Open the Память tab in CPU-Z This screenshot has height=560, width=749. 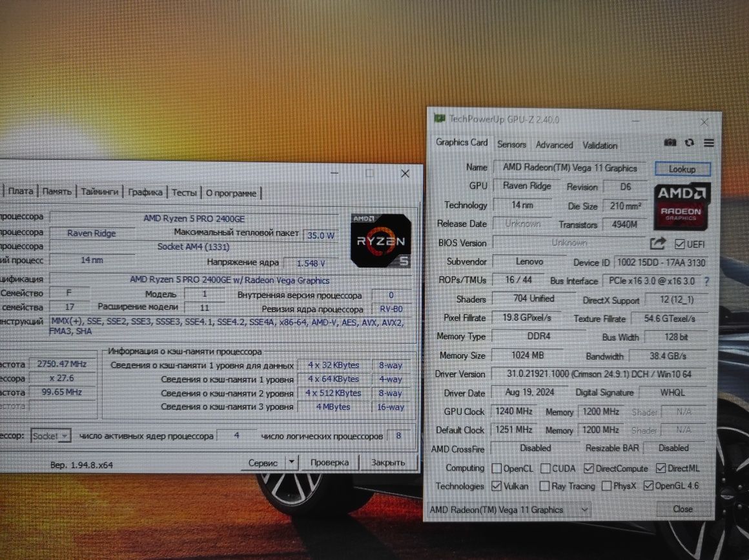(57, 192)
